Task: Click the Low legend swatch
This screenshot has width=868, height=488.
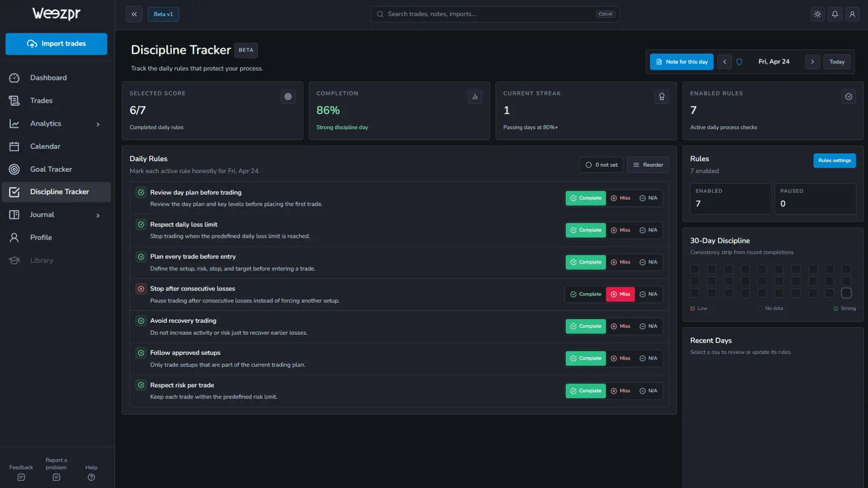Action: [692, 309]
